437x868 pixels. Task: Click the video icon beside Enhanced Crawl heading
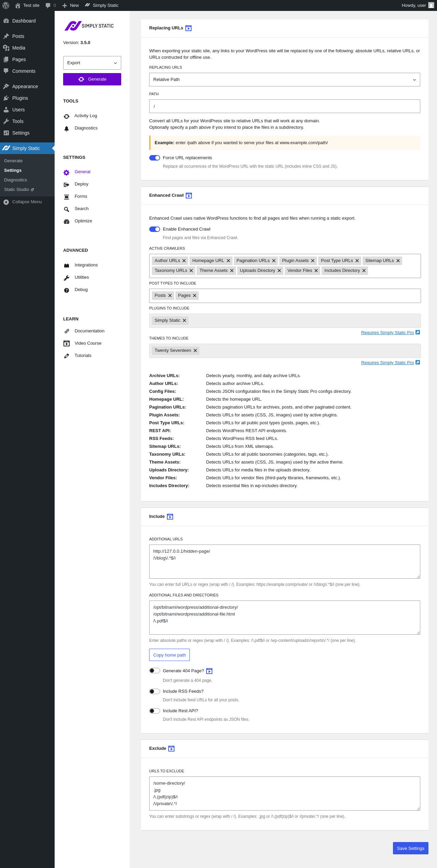pos(189,196)
